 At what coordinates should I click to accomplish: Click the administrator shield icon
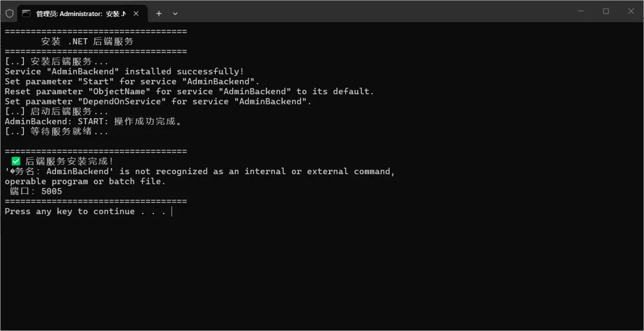(10, 13)
